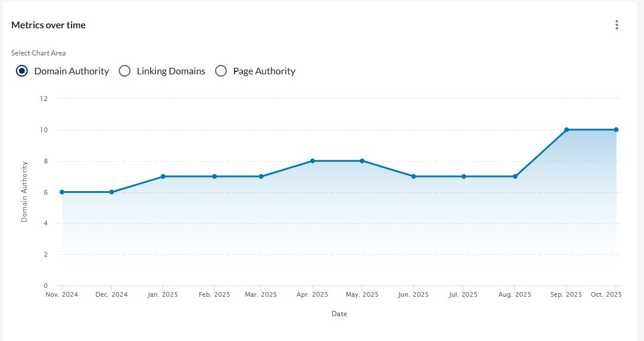This screenshot has width=644, height=341.
Task: Pick the Mar. 2025 chart marker
Action: (261, 176)
